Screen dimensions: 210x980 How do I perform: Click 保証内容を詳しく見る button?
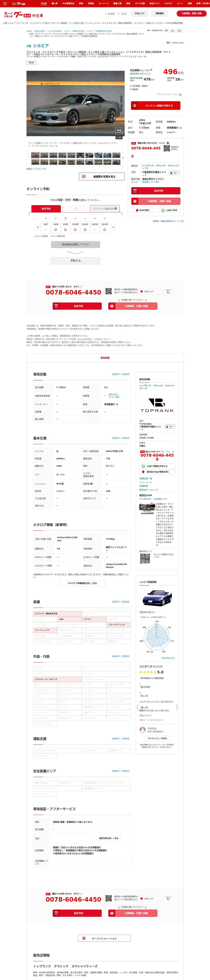tap(109, 838)
